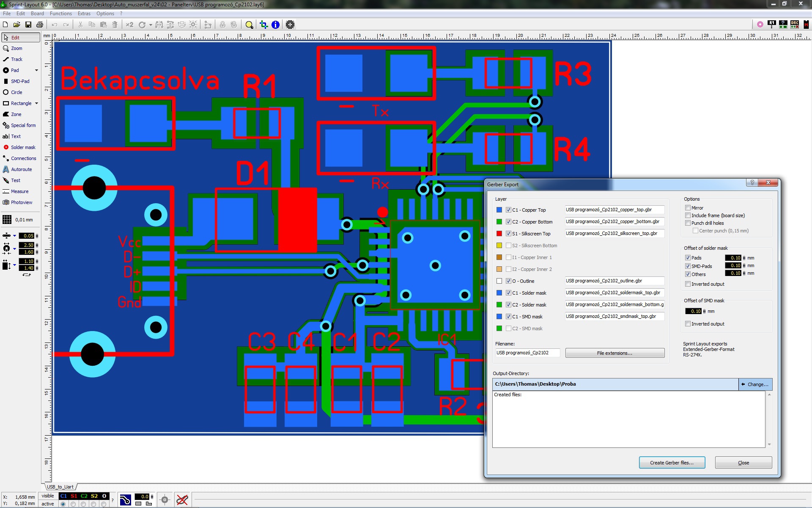Click the Print icon in toolbar
The image size is (812, 508).
coord(40,25)
